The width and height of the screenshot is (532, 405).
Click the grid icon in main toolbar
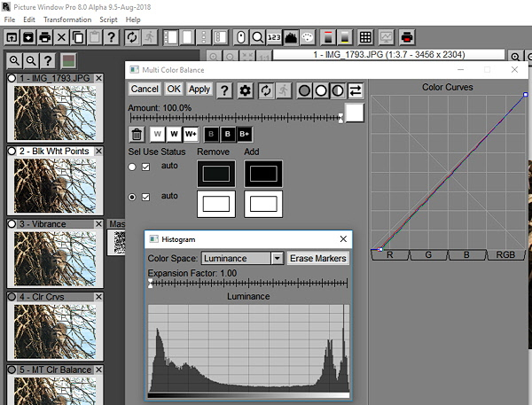click(x=365, y=37)
